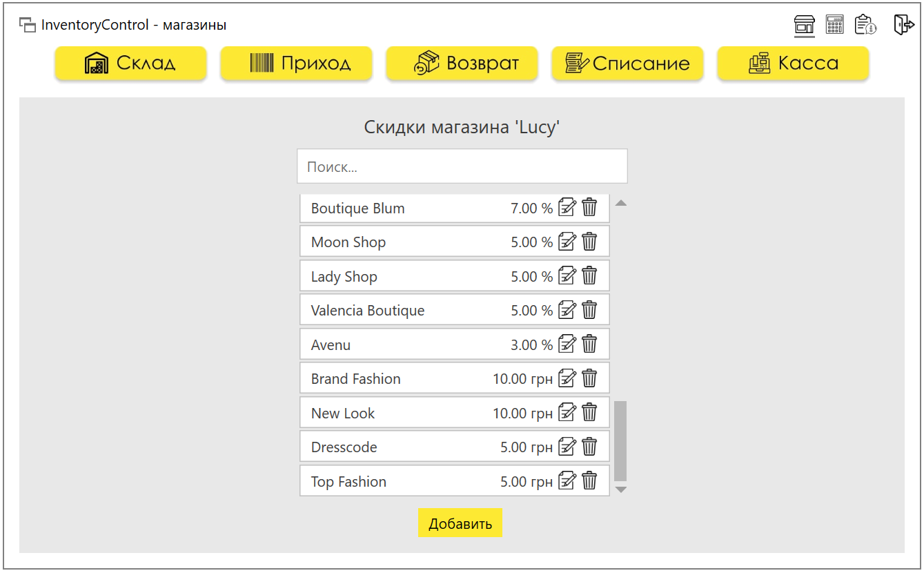Open the shops icon in header
The height and width of the screenshot is (573, 924).
[805, 25]
